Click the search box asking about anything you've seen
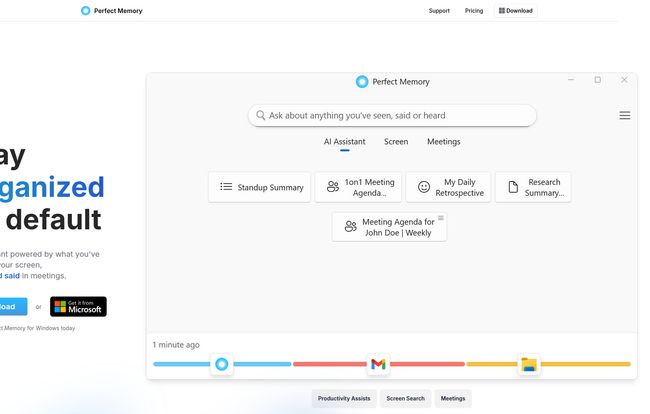The height and width of the screenshot is (414, 650). click(392, 115)
